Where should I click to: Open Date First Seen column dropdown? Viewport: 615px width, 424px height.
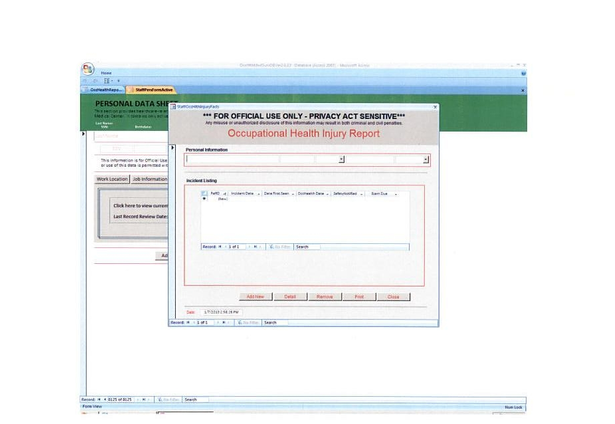point(293,194)
